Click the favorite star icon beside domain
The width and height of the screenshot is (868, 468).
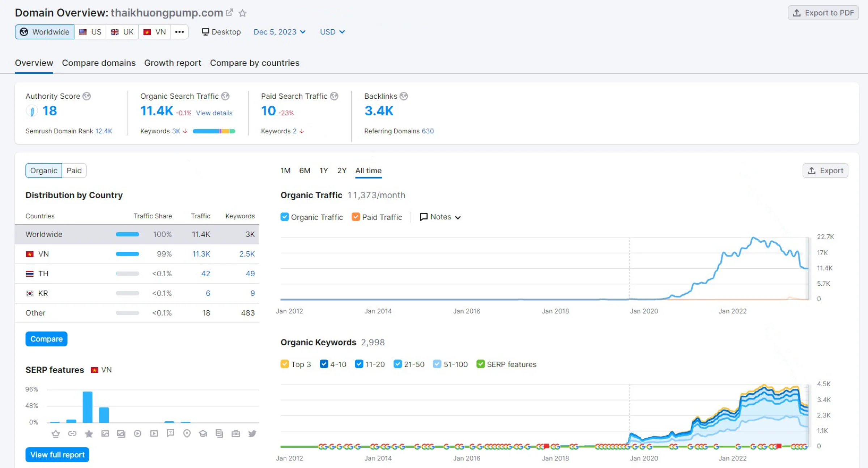[242, 13]
